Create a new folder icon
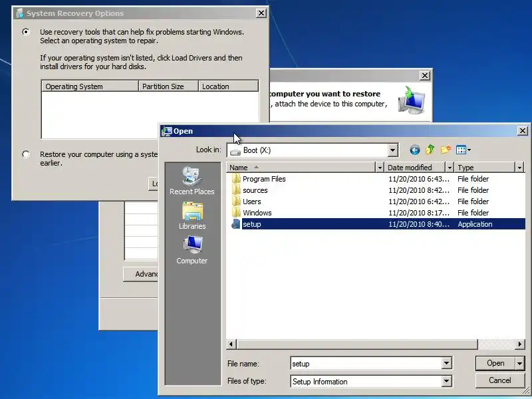The image size is (532, 399). [446, 150]
